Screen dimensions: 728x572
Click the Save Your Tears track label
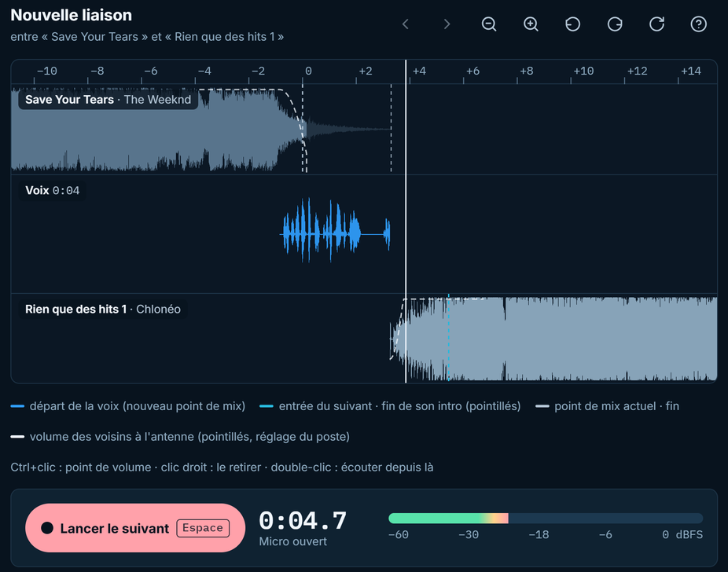(108, 100)
